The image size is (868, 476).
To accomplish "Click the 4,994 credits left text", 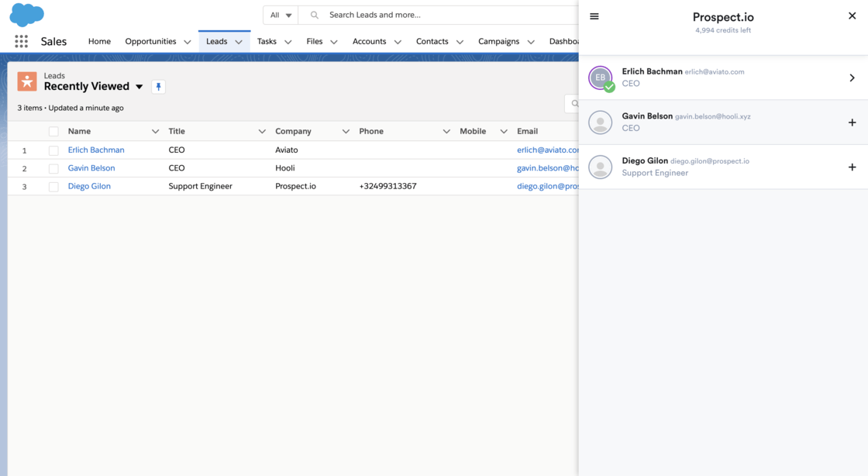I will pos(723,30).
